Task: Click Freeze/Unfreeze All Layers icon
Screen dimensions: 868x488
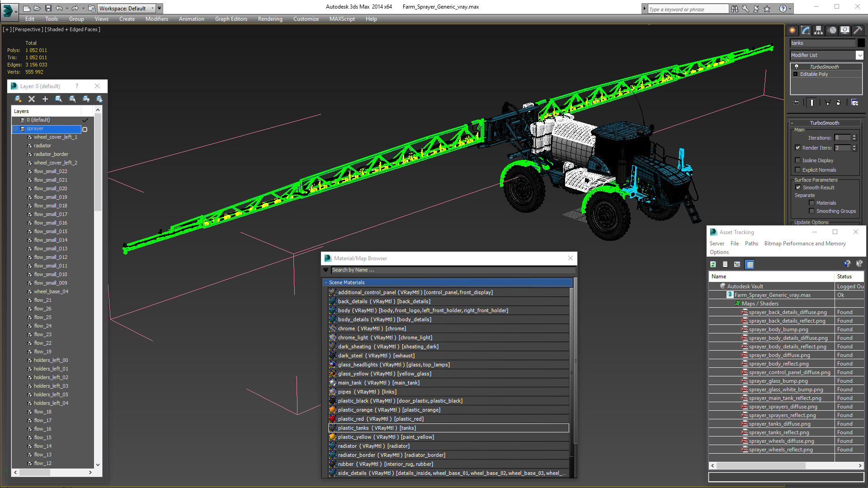Action: pyautogui.click(x=99, y=99)
